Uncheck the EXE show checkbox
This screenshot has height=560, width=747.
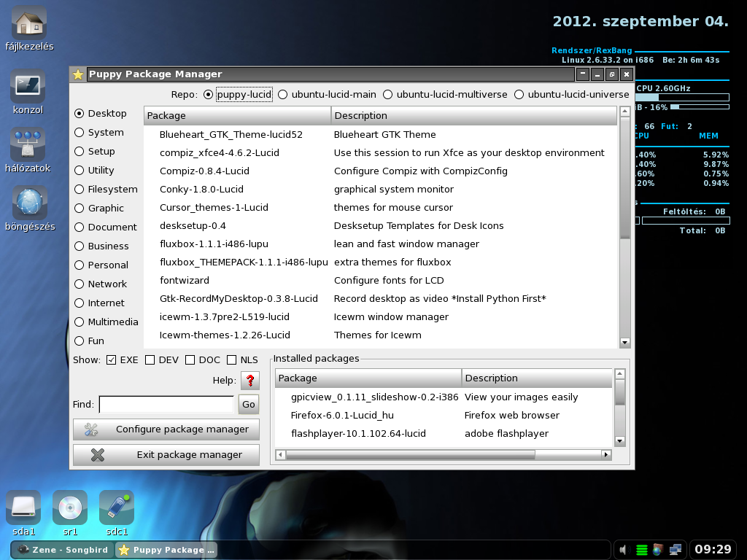click(111, 360)
